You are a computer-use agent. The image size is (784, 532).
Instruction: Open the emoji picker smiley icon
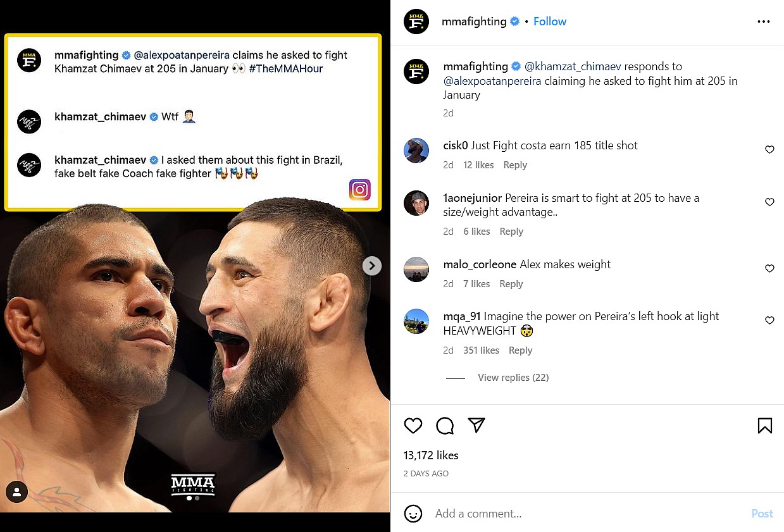(x=413, y=514)
